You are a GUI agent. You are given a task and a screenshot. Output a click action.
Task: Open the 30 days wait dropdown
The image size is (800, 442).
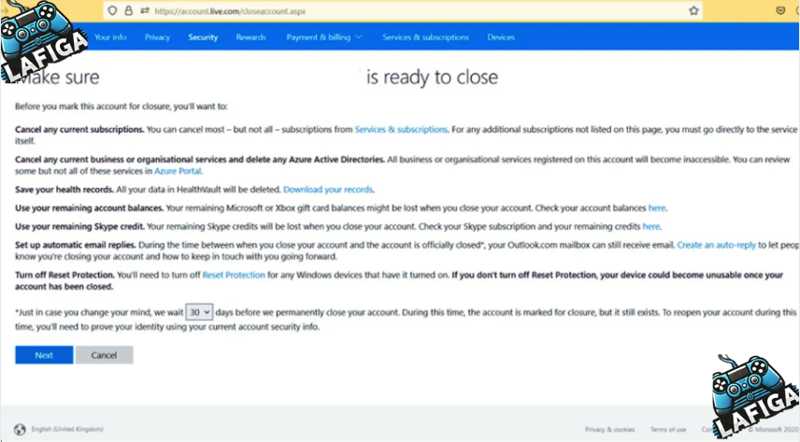[x=199, y=312]
